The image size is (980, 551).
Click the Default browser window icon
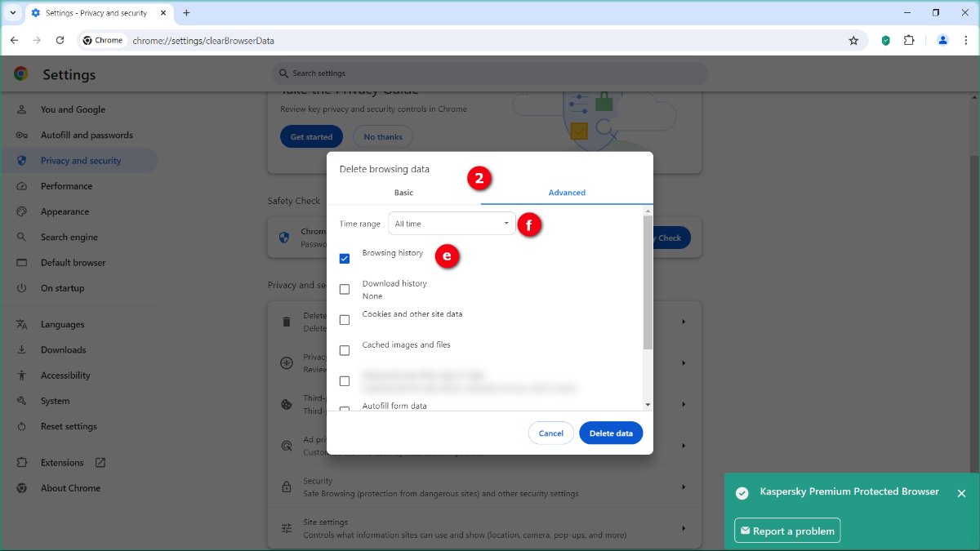(x=22, y=263)
